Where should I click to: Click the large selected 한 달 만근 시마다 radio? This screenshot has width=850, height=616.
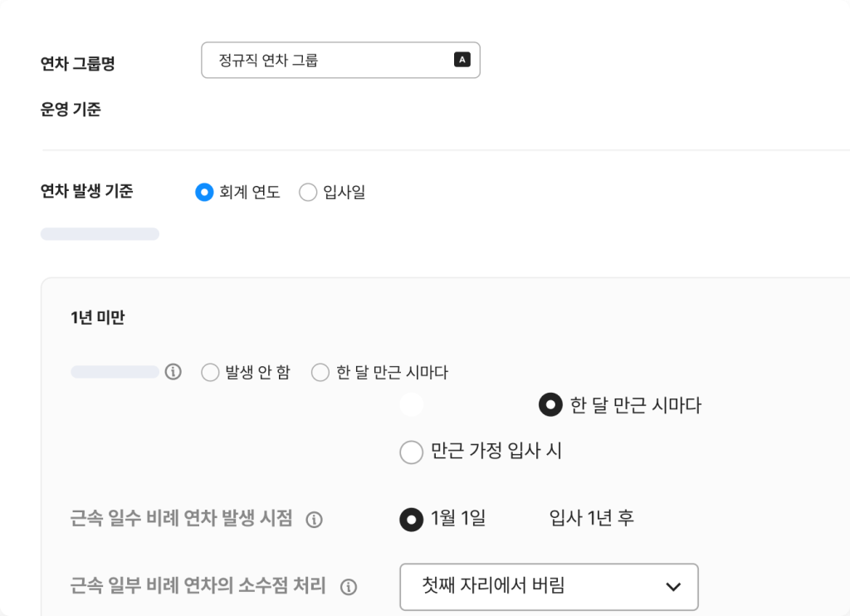point(550,405)
